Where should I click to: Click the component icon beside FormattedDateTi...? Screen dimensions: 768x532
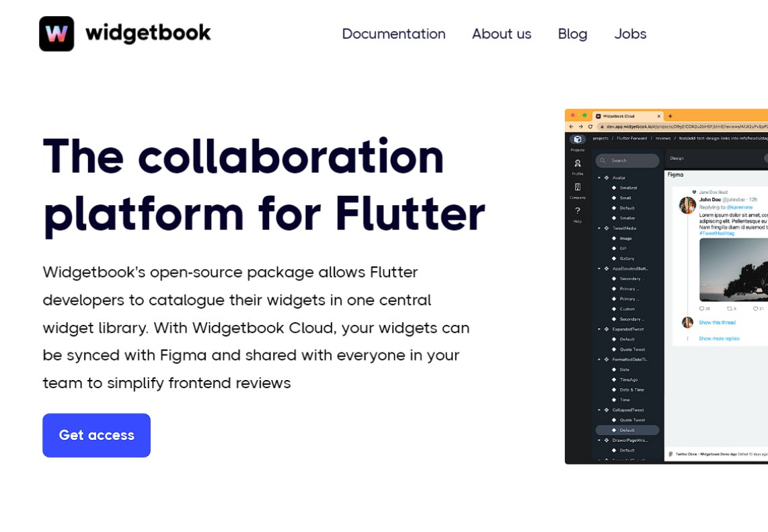(x=607, y=360)
